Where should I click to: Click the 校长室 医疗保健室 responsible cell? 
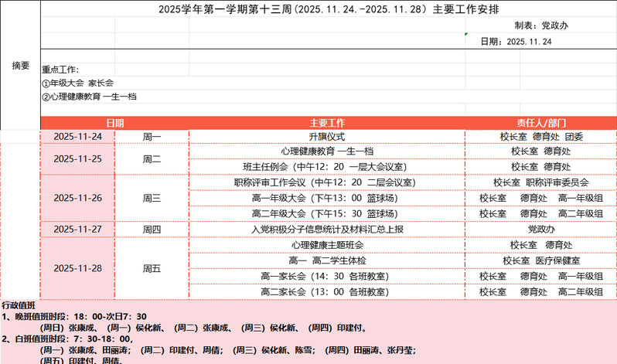(540, 260)
